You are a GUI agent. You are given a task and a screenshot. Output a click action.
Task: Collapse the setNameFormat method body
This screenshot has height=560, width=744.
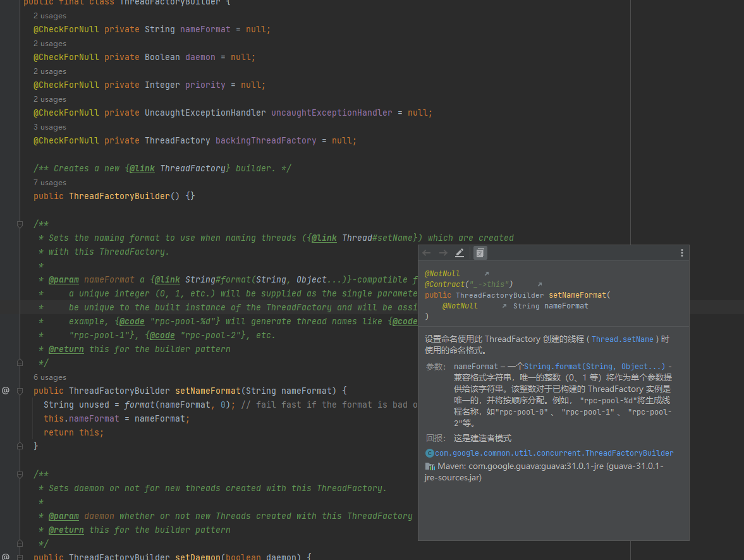pos(20,391)
